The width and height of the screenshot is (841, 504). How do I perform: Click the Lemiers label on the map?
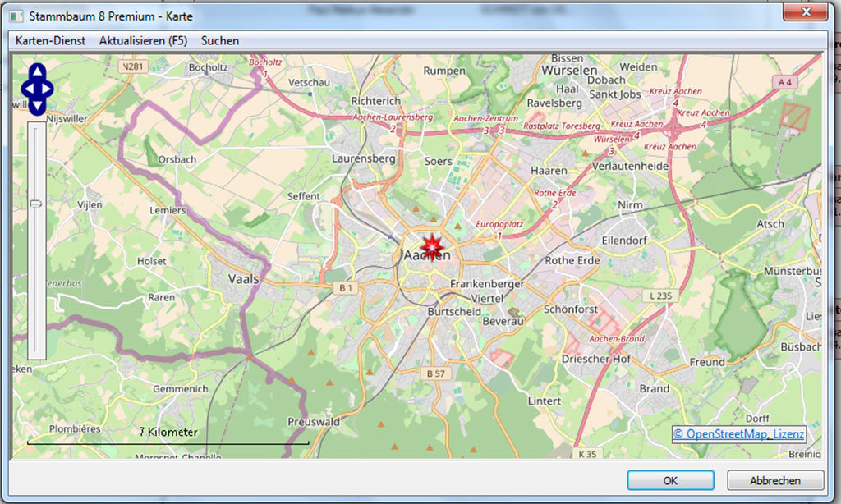coord(168,210)
